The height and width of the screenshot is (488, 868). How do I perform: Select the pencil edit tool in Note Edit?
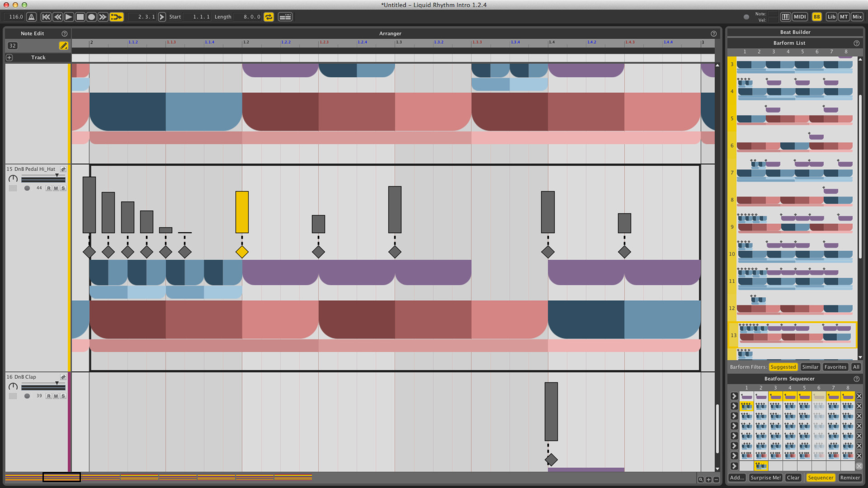pyautogui.click(x=64, y=45)
